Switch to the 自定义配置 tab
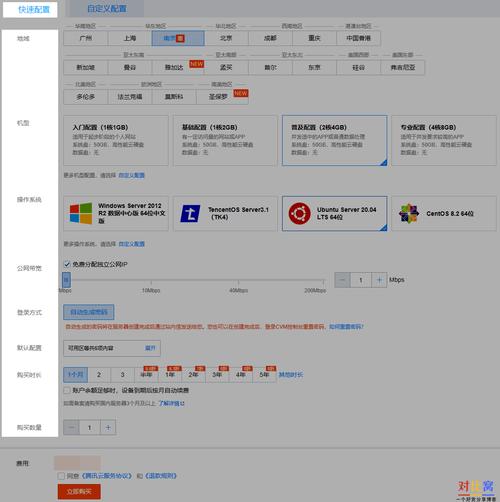500x502 pixels. [x=107, y=9]
